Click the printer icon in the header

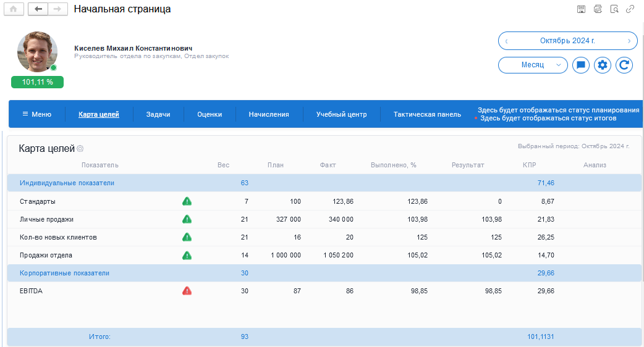598,9
